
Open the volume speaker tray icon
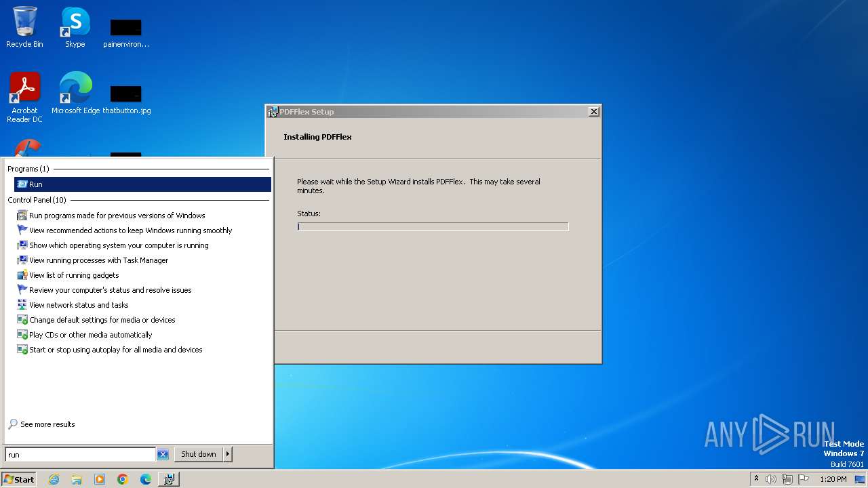[x=771, y=479]
